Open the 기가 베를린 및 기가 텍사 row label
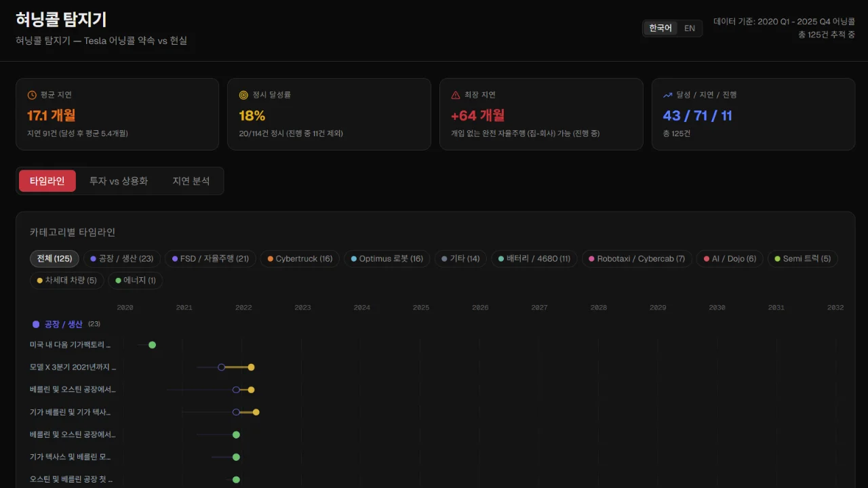The image size is (868, 488). click(71, 412)
